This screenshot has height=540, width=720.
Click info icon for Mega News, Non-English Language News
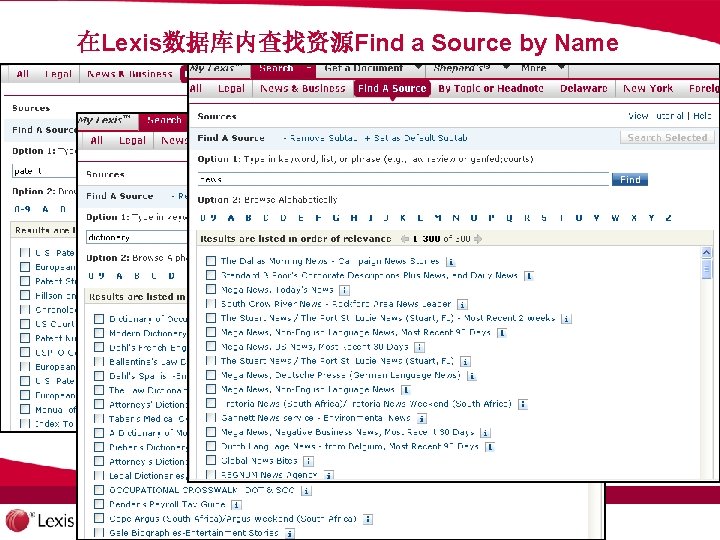point(406,390)
